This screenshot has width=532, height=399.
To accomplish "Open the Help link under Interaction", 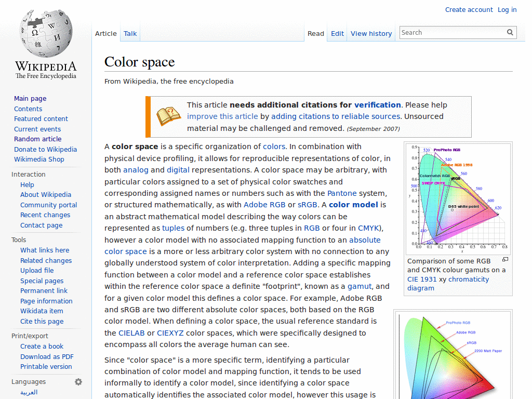I will 27,184.
